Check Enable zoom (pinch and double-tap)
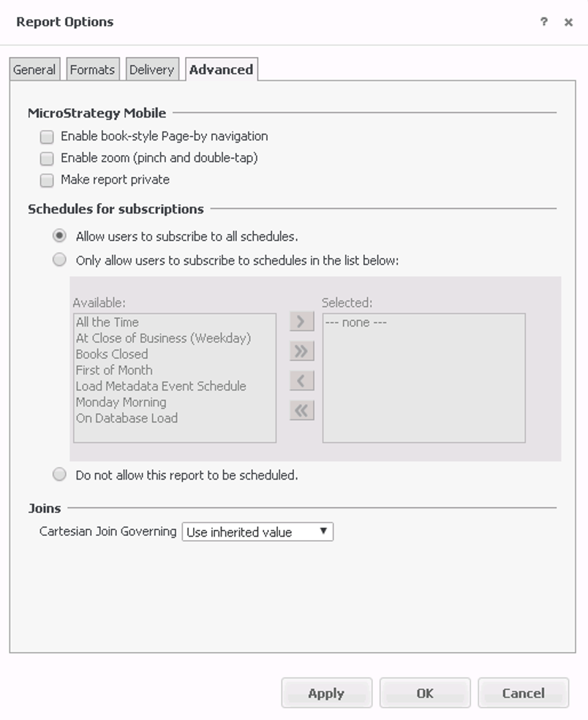Viewport: 588px width, 720px height. click(48, 158)
